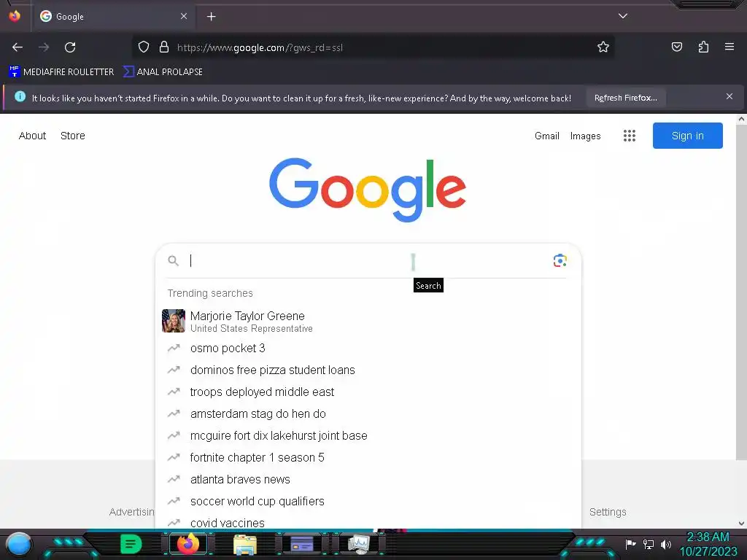The height and width of the screenshot is (560, 747).
Task: Open green notes app on taskbar
Action: (131, 544)
